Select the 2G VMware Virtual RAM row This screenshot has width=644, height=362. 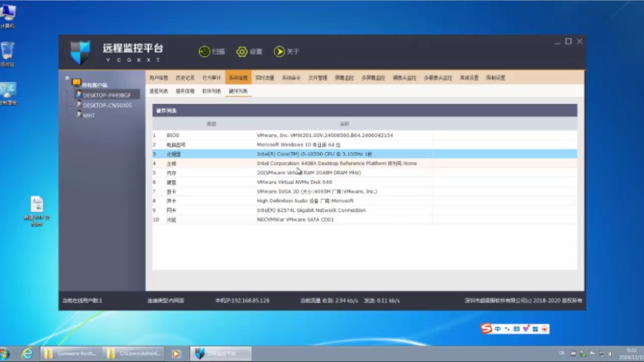[x=365, y=173]
